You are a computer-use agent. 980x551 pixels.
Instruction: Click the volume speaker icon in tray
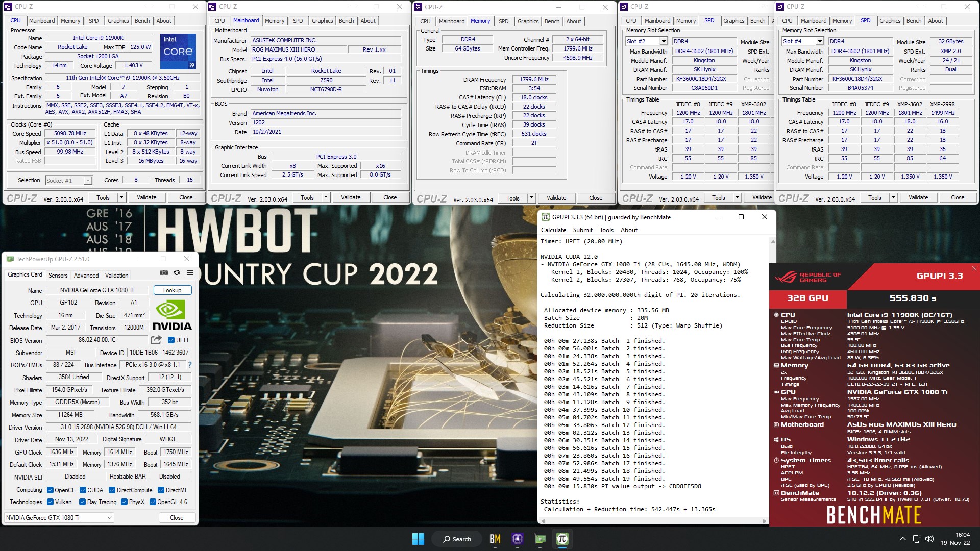(x=929, y=539)
